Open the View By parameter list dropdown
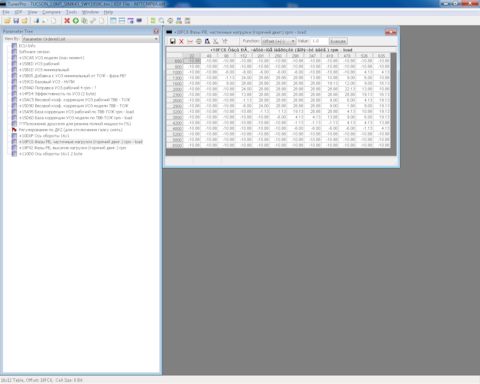The image size is (480, 384). pyautogui.click(x=90, y=39)
